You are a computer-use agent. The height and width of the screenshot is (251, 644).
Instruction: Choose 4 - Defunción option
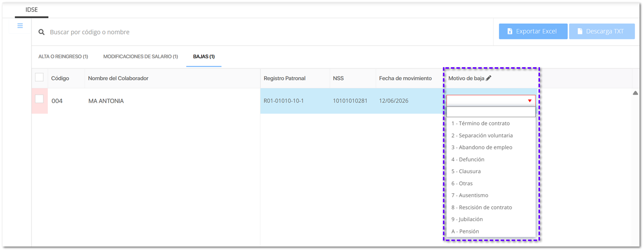491,159
